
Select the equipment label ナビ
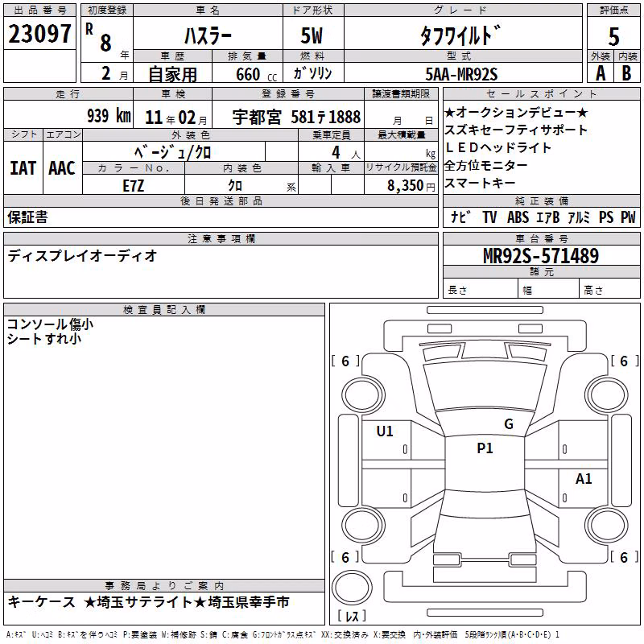460,217
